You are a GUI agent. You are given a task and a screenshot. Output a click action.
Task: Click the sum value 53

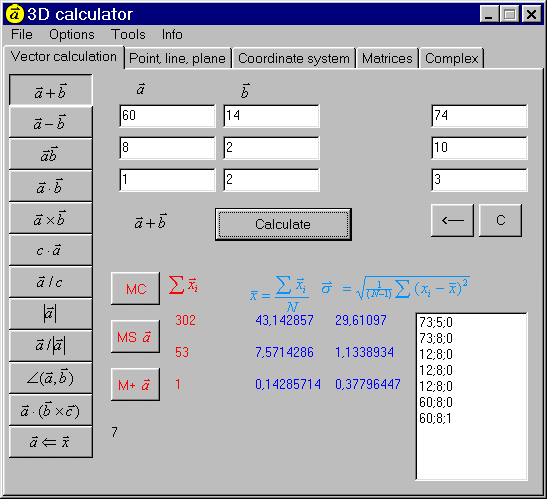182,352
